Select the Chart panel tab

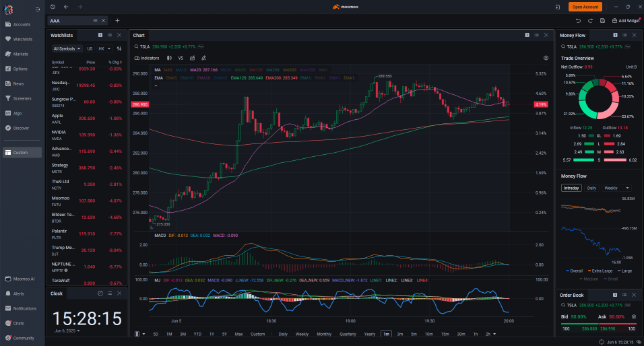click(139, 35)
